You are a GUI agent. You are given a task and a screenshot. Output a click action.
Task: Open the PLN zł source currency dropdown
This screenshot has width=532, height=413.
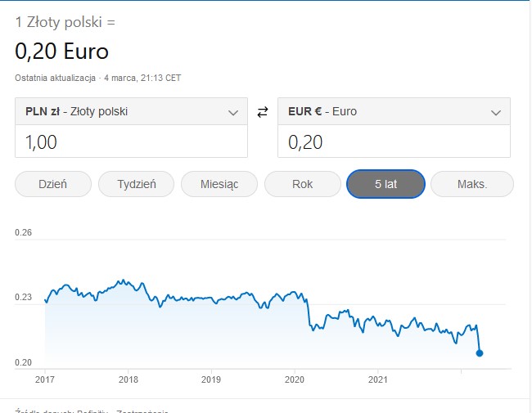tap(131, 111)
